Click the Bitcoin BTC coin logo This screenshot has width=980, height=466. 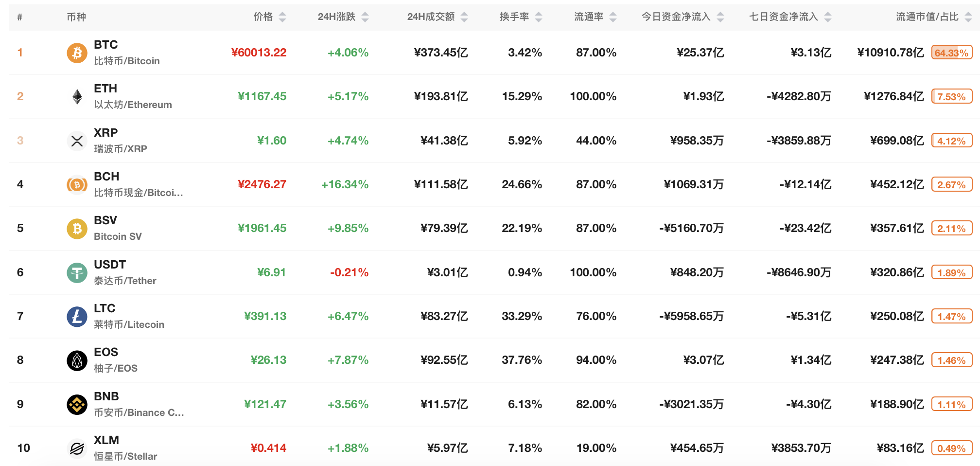(x=77, y=53)
